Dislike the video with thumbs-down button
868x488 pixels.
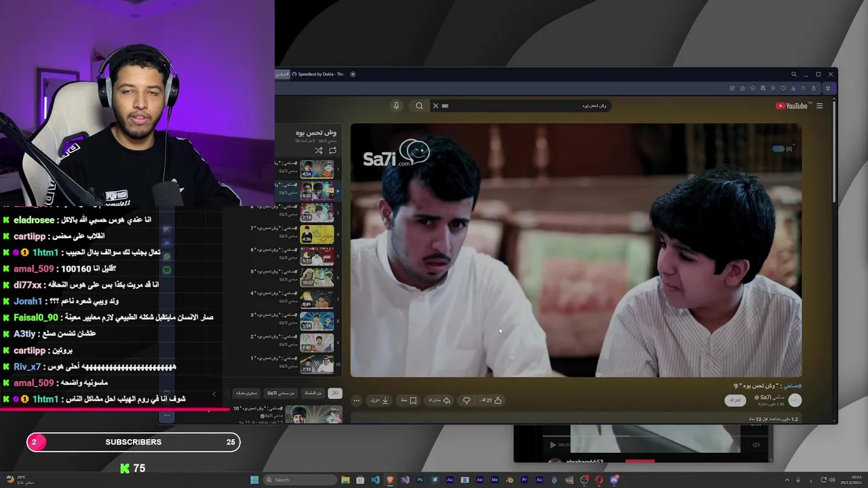point(467,400)
